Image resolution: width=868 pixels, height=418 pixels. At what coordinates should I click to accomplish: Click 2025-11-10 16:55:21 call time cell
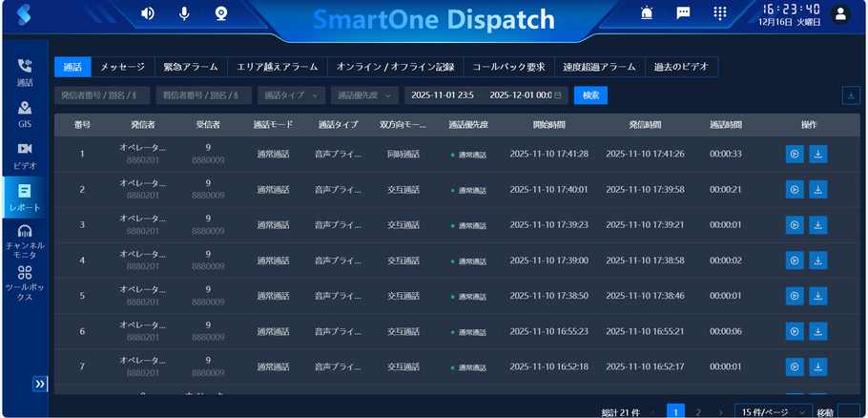(645, 331)
